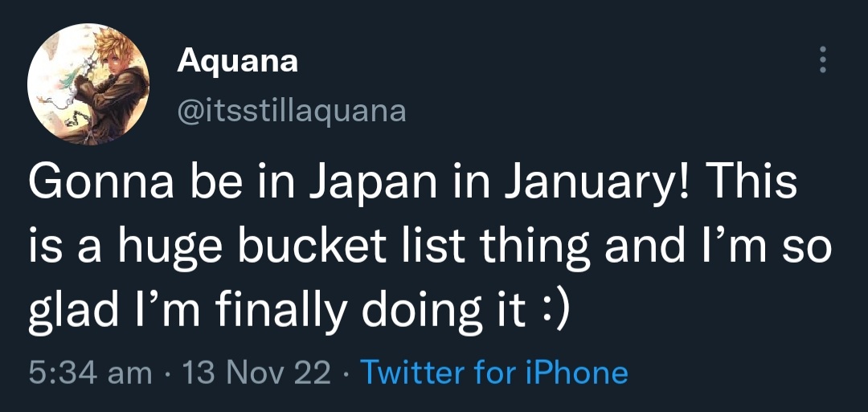This screenshot has height=412, width=868.
Task: Click the 13 Nov 22 date
Action: (256, 373)
